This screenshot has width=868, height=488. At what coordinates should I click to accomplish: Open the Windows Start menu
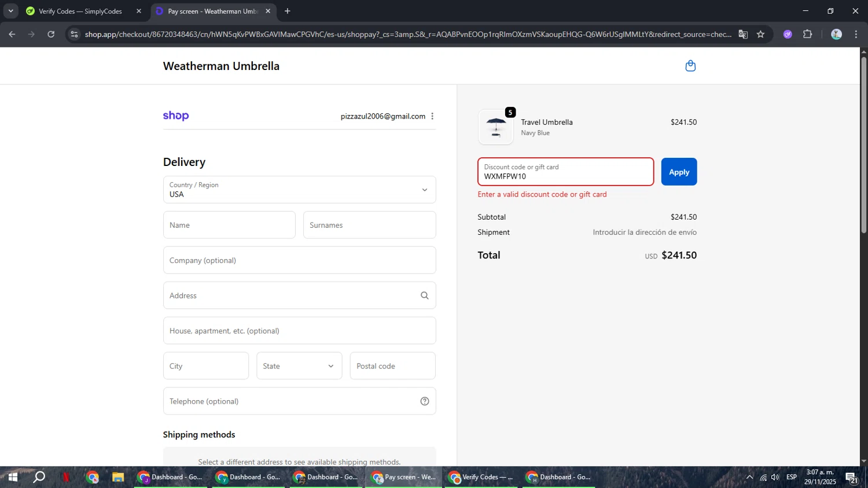[13, 477]
